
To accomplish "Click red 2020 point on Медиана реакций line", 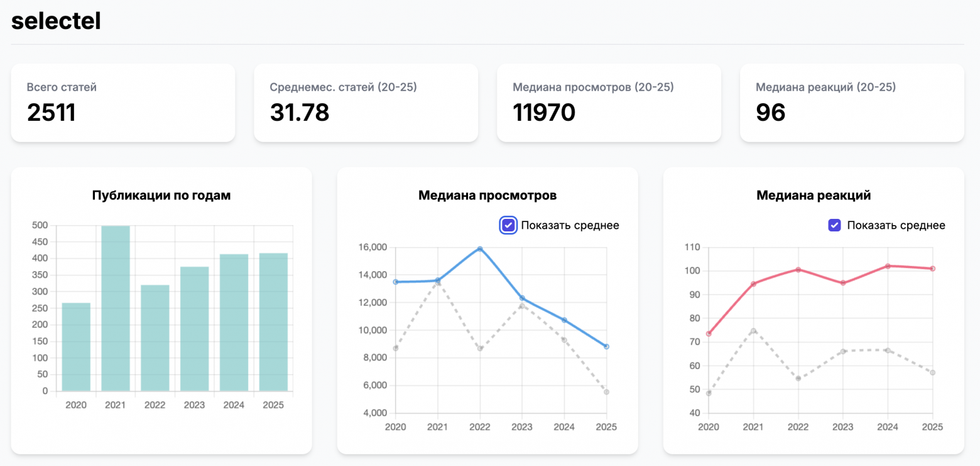I will tap(709, 333).
